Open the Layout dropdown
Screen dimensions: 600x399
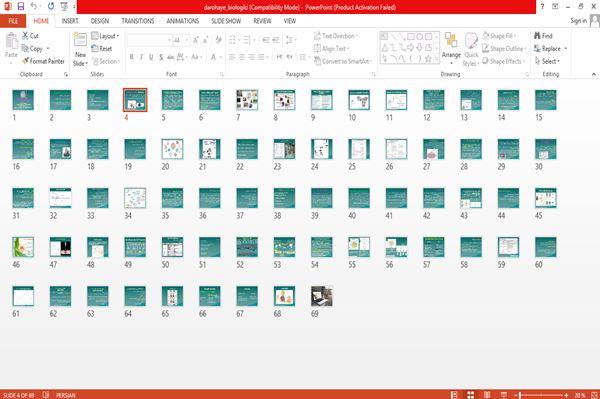105,36
